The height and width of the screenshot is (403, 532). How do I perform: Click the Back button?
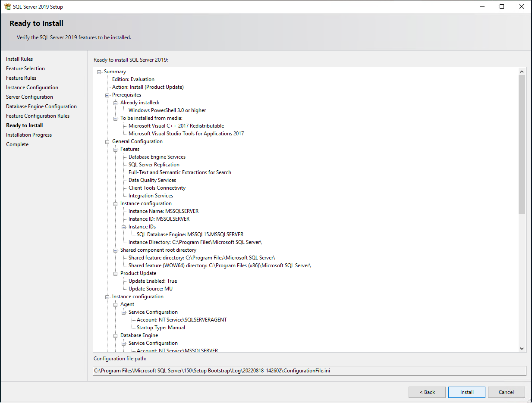[x=427, y=392]
